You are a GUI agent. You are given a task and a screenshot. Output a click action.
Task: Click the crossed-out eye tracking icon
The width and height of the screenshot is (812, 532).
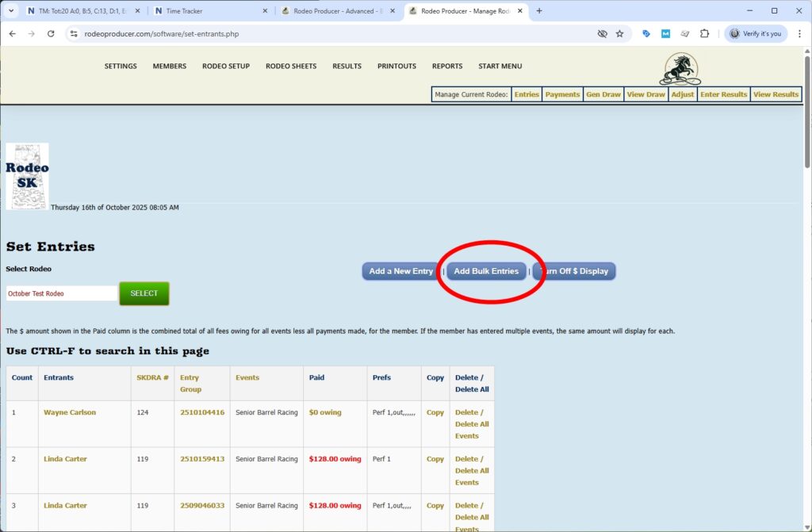(602, 33)
